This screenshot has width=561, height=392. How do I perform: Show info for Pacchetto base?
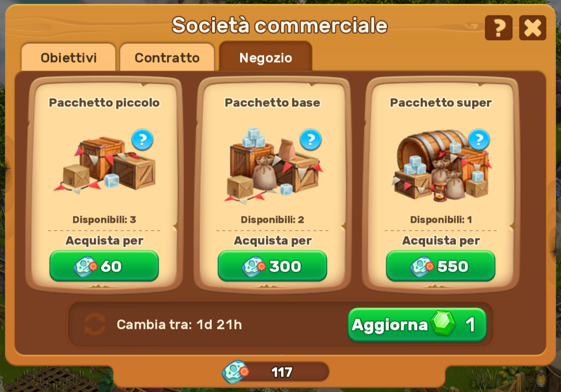[x=310, y=139]
